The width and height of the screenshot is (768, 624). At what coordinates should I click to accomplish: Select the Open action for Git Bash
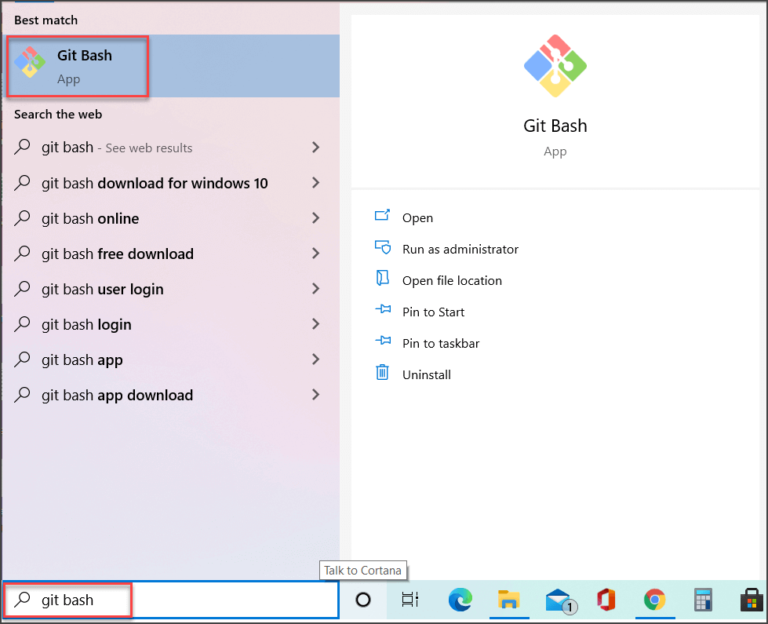pos(417,217)
